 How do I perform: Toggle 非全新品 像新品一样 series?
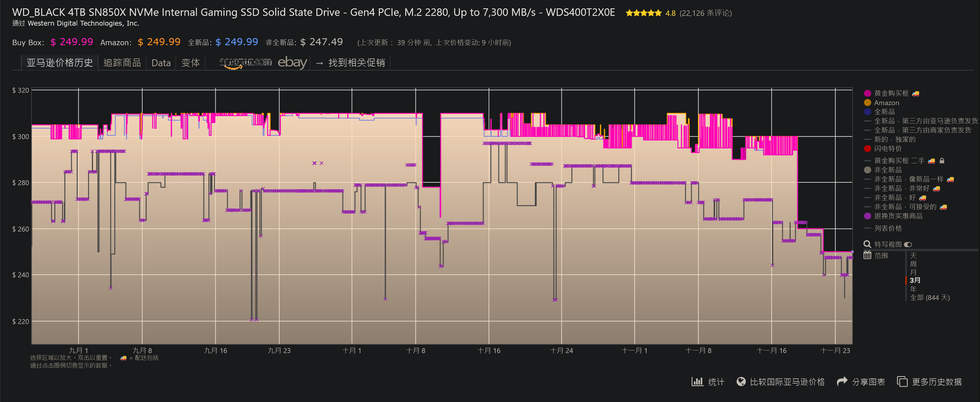(903, 179)
